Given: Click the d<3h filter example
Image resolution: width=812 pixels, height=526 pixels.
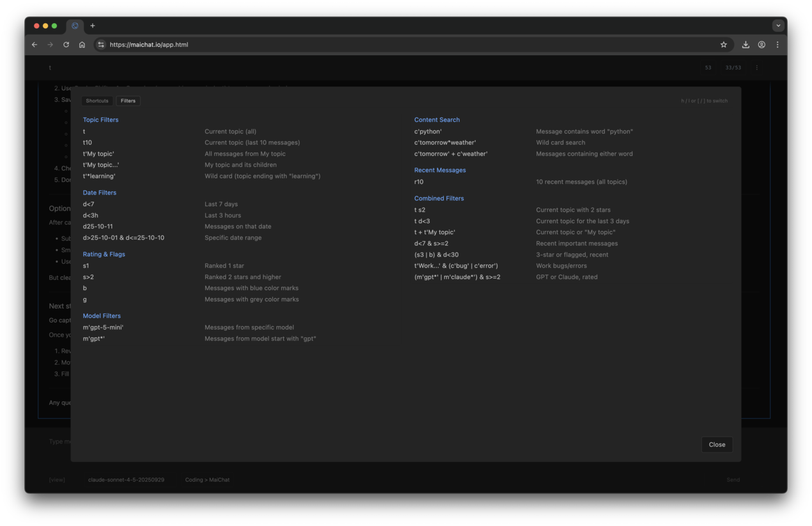Looking at the screenshot, I should [x=90, y=216].
